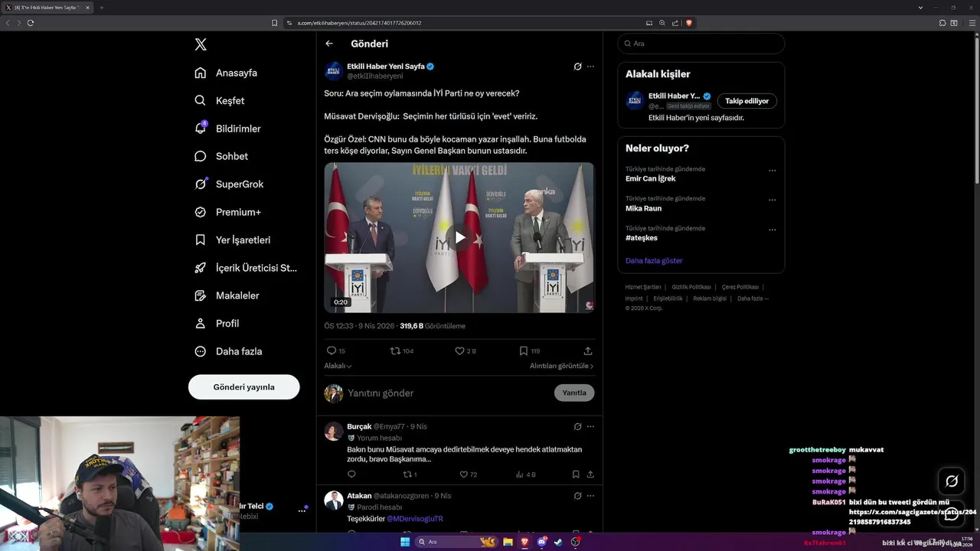980x551 pixels.
Task: Click Etkili Haber profile avatar
Action: pyautogui.click(x=334, y=71)
